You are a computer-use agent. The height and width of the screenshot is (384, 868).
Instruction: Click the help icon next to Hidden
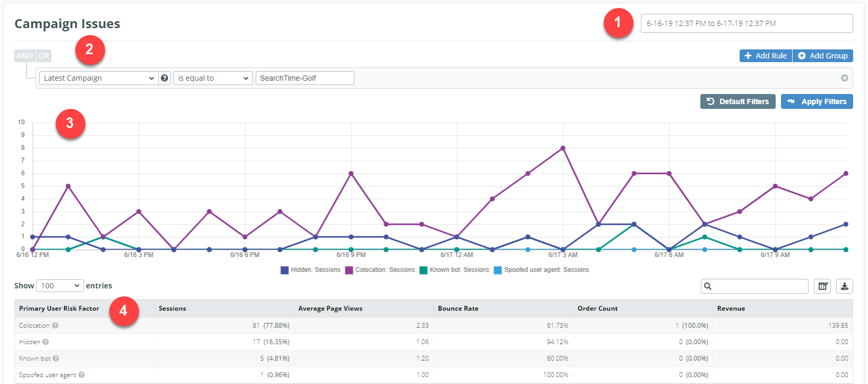click(46, 342)
